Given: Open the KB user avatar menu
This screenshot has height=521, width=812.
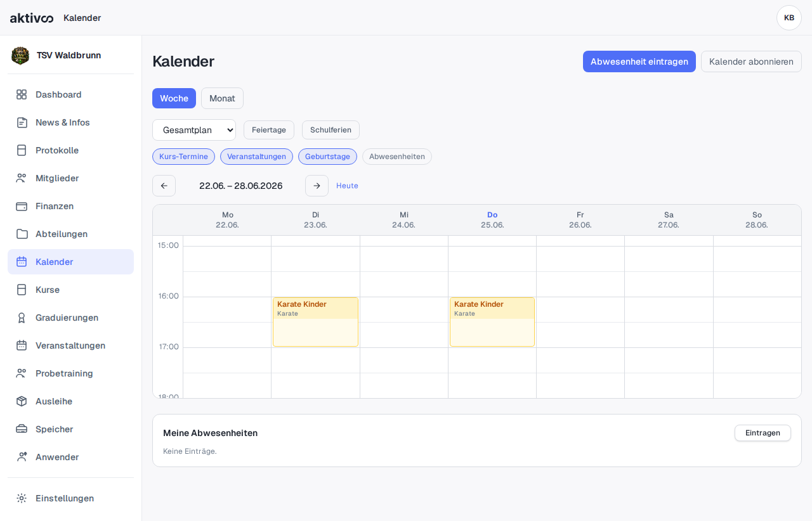Looking at the screenshot, I should coord(789,18).
